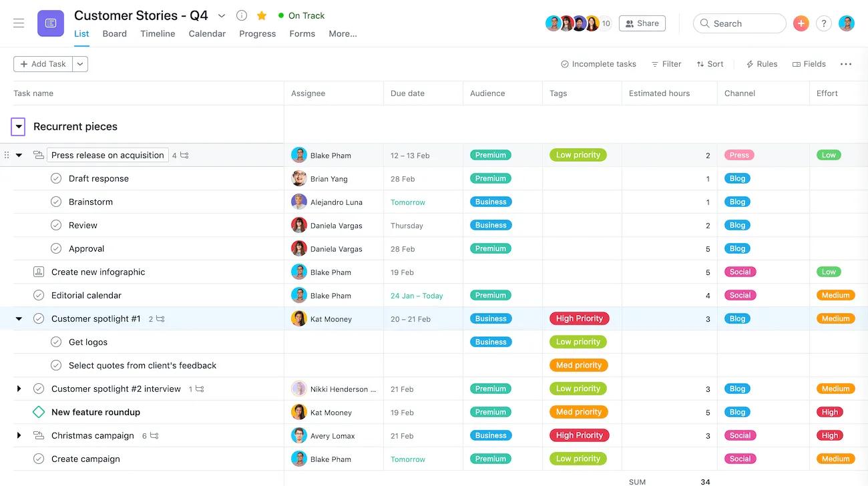Open the Timeline tab
Screen dimensions: 868x486
(158, 33)
